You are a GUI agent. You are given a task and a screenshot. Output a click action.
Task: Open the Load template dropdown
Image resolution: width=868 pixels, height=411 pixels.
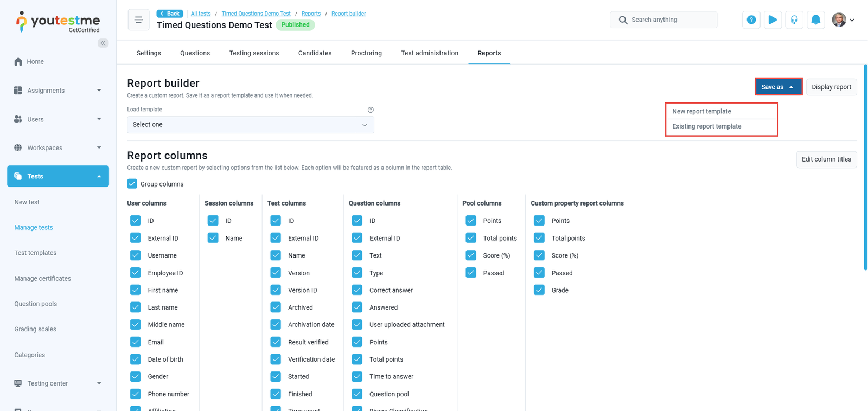pyautogui.click(x=250, y=125)
